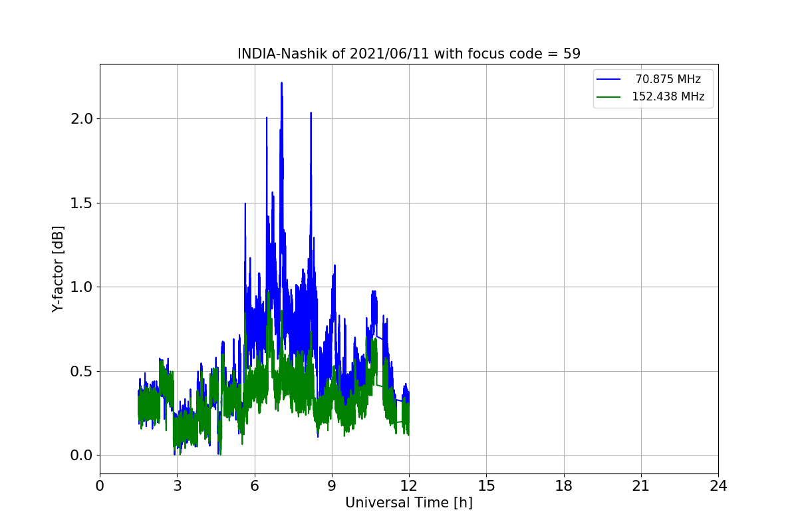Viewport: 798px width, 532px height.
Task: Click the blue line sample in legend
Action: pos(608,80)
